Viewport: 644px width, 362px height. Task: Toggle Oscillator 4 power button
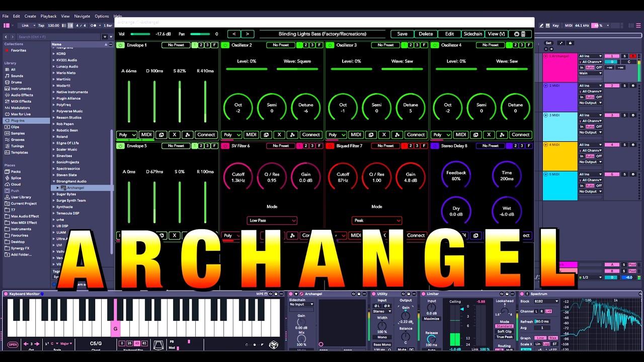pos(435,45)
